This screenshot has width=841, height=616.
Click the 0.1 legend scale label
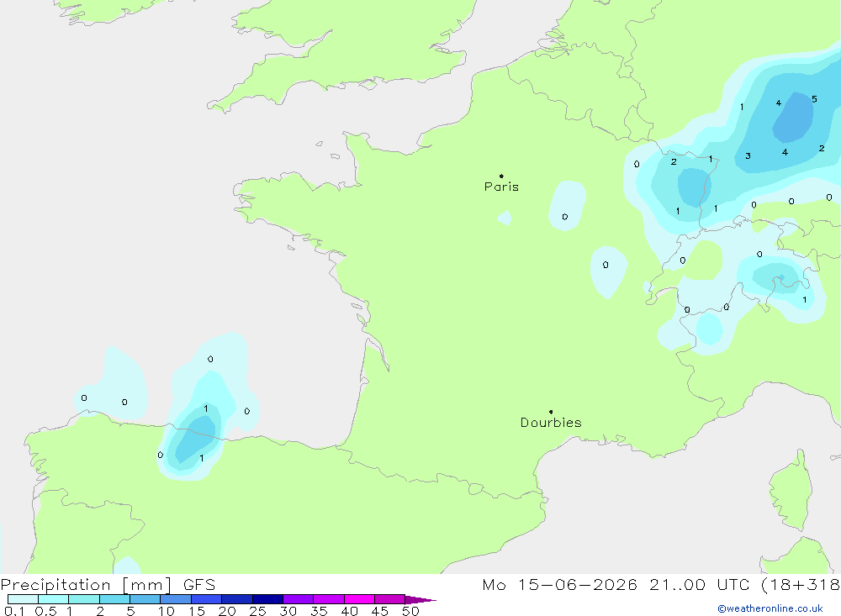14,611
